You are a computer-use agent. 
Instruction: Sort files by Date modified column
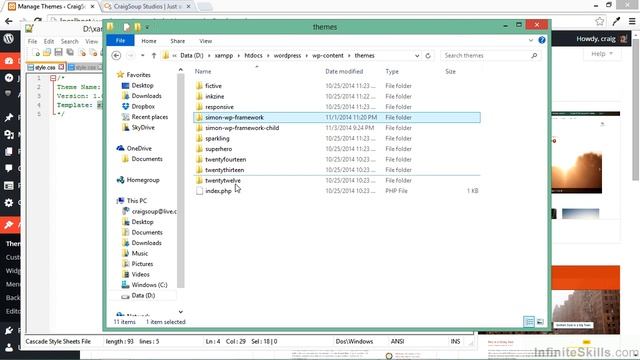point(344,71)
